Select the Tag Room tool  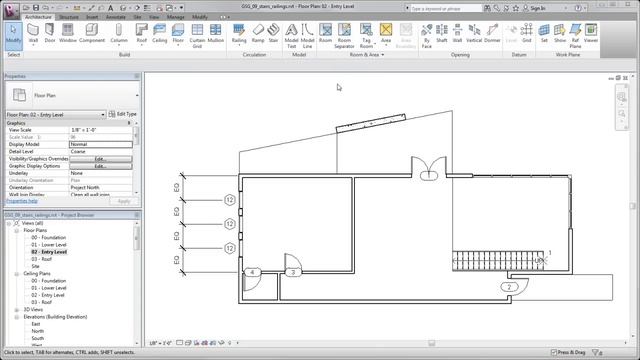(x=366, y=36)
